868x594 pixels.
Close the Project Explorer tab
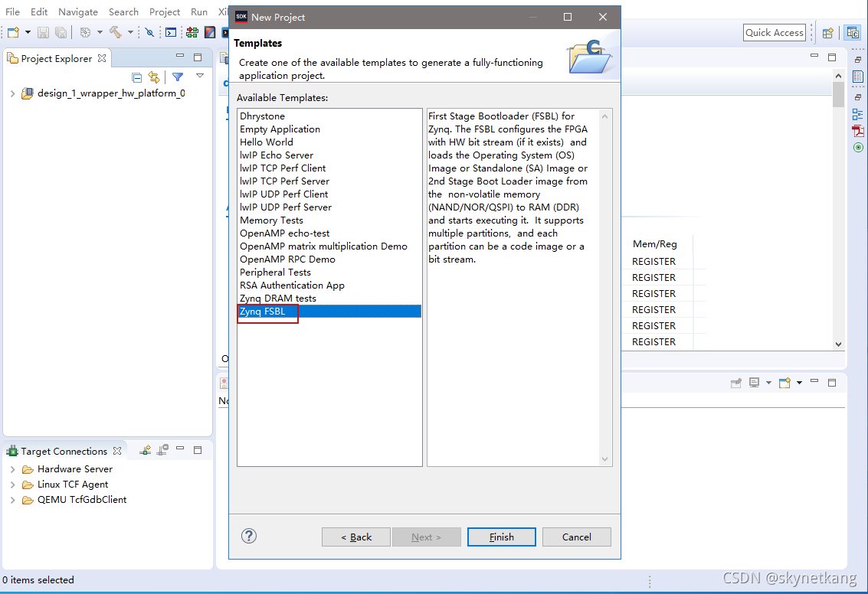[x=102, y=58]
